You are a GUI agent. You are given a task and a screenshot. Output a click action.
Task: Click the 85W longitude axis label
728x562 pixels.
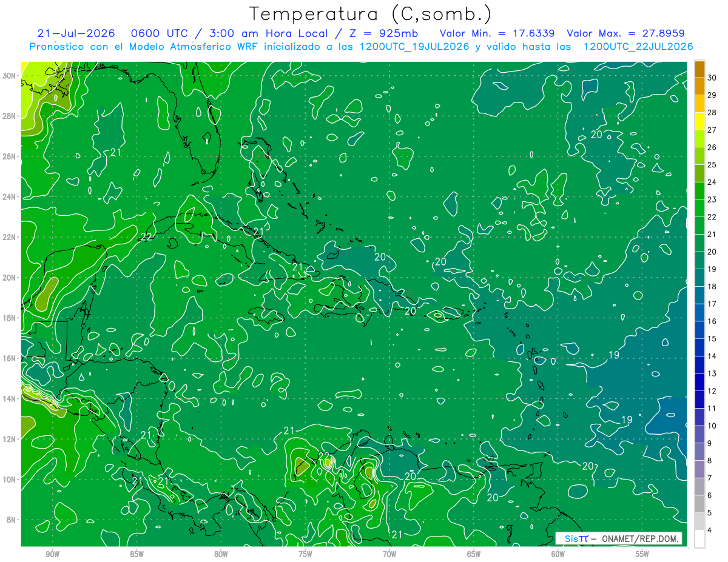tap(136, 554)
